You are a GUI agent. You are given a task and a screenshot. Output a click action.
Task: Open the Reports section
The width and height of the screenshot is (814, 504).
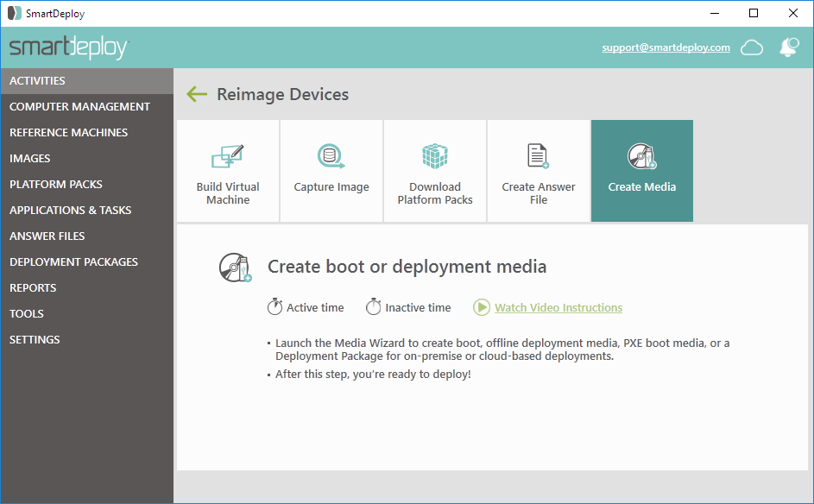tap(86, 288)
